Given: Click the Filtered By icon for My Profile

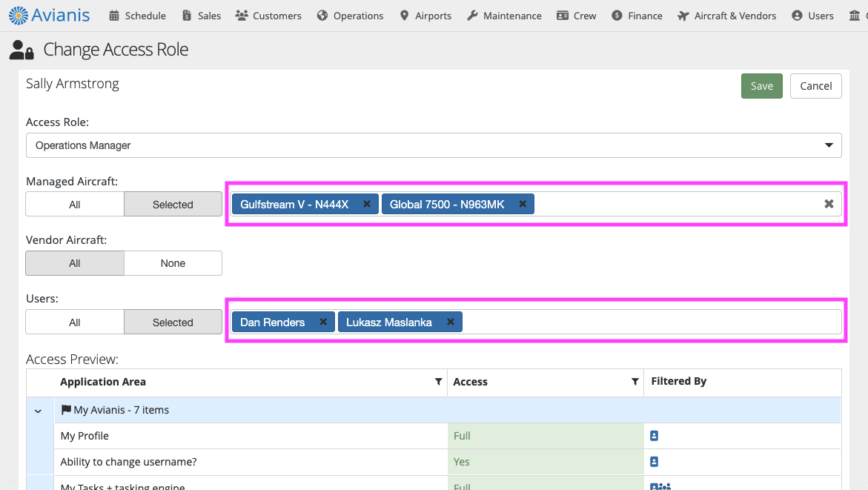Looking at the screenshot, I should point(654,436).
